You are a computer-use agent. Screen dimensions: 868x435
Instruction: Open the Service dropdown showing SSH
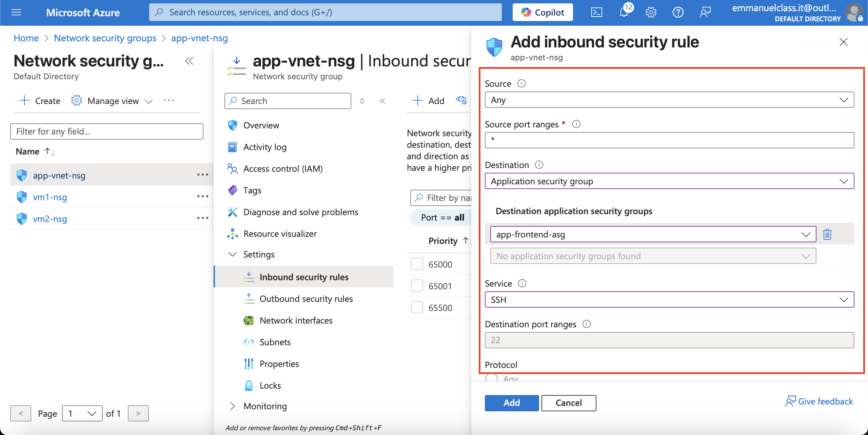point(669,300)
